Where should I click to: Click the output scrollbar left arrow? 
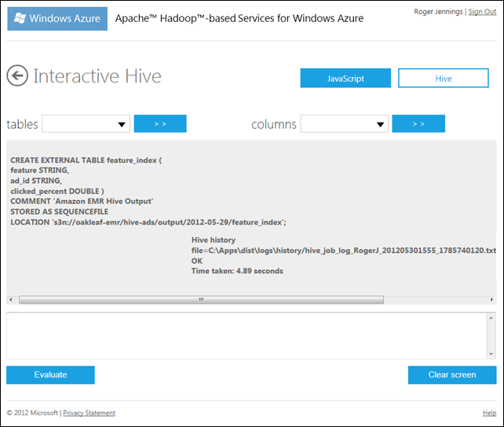coord(11,300)
